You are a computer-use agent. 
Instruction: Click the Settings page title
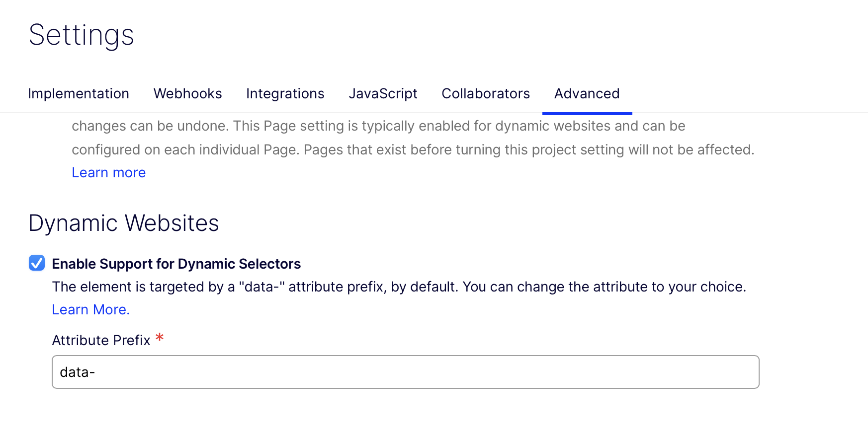[81, 35]
